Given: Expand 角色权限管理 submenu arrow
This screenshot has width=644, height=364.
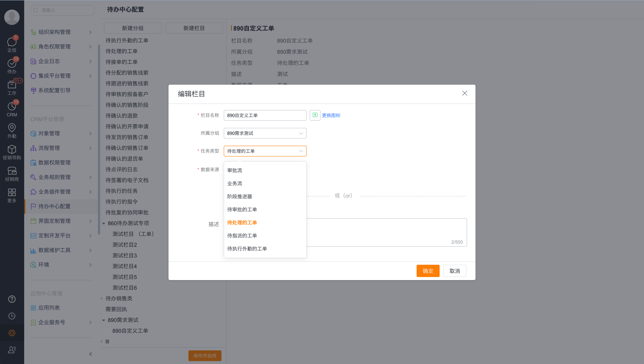Looking at the screenshot, I should point(91,47).
